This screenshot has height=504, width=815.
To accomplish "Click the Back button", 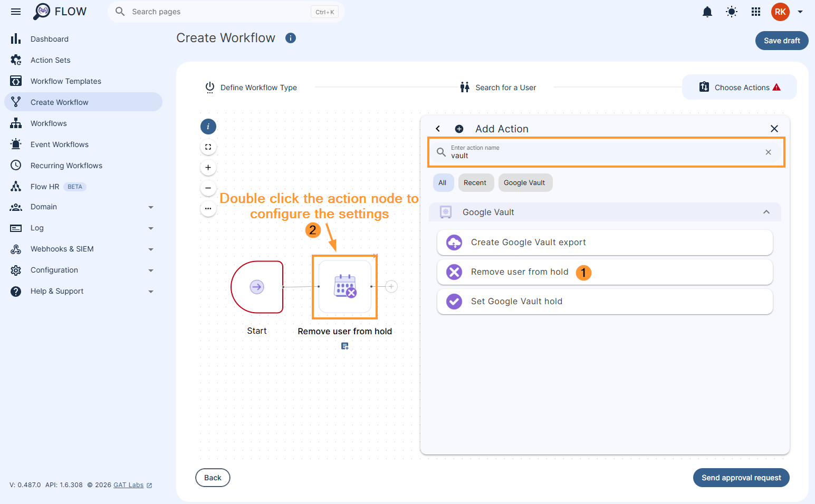I will (213, 478).
